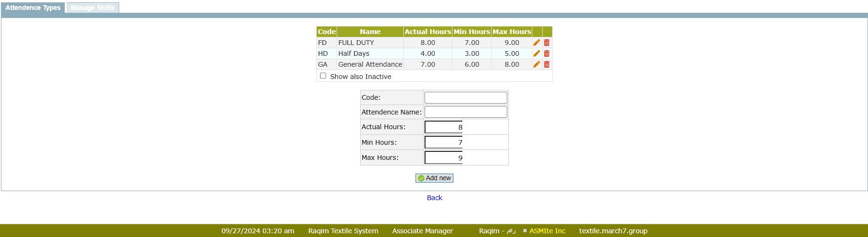Enable the Show also Inactive checkbox
The image size is (868, 237).
(323, 76)
